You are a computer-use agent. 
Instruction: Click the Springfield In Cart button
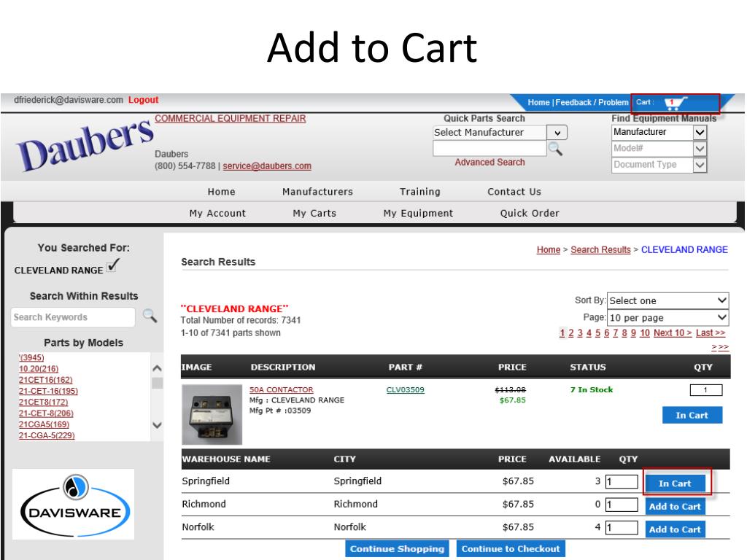click(675, 483)
